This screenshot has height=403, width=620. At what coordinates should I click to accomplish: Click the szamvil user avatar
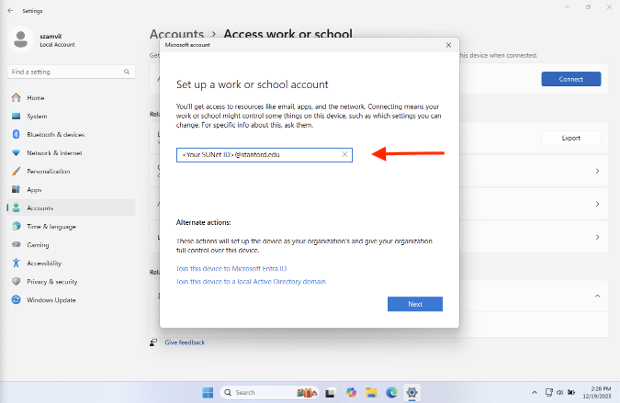point(21,40)
